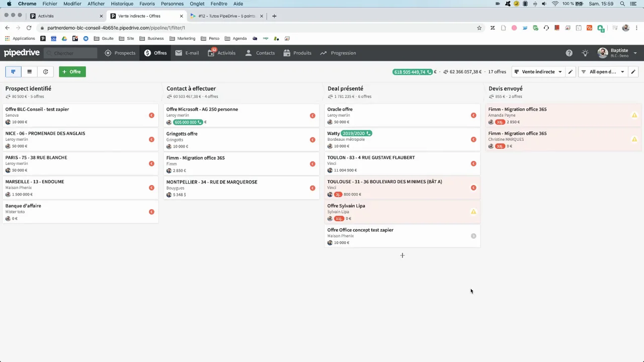The width and height of the screenshot is (644, 362).
Task: Click activity icon on TOULOUSE - 31 card
Action: click(473, 188)
